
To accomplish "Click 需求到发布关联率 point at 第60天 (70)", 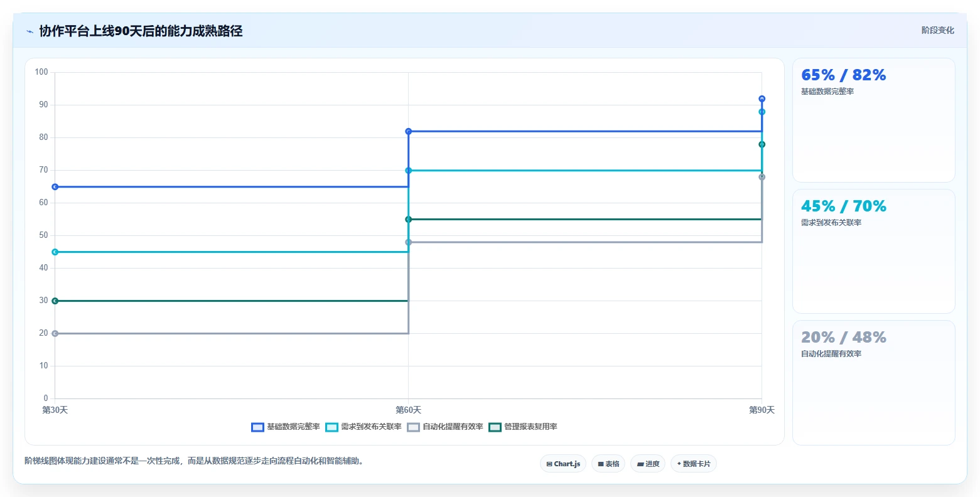I will (409, 171).
